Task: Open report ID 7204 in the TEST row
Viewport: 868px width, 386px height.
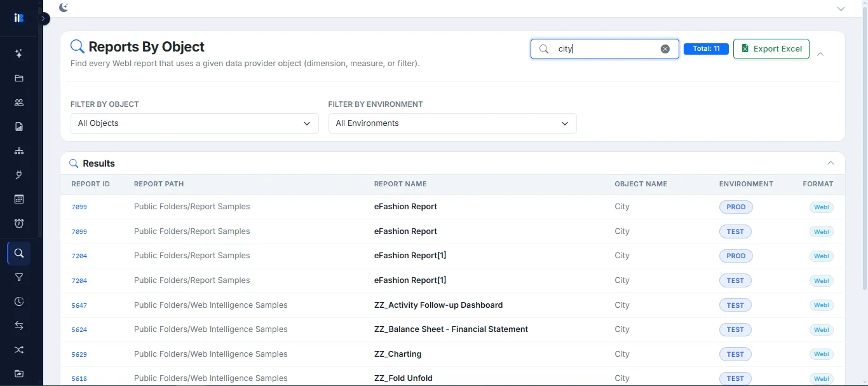Action: click(x=79, y=280)
